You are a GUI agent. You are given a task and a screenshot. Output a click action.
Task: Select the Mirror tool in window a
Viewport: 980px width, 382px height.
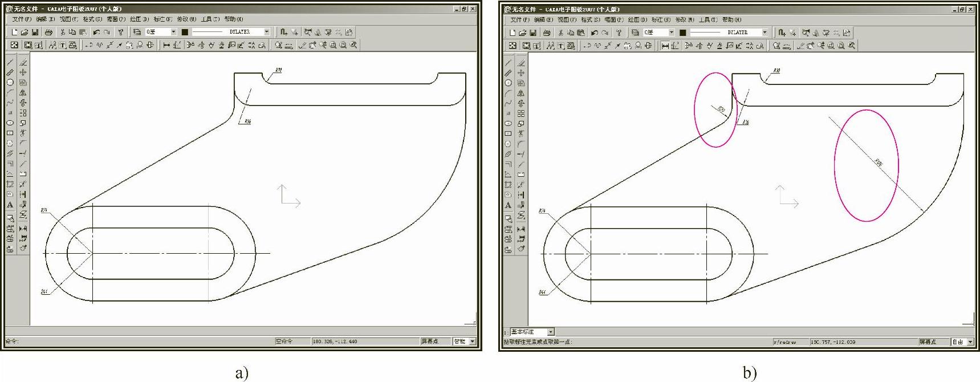[x=23, y=92]
